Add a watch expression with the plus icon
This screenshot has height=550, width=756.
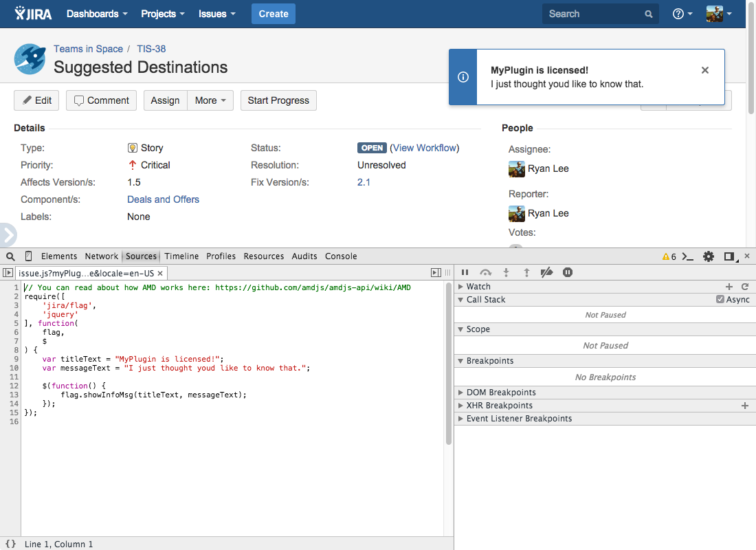[730, 286]
